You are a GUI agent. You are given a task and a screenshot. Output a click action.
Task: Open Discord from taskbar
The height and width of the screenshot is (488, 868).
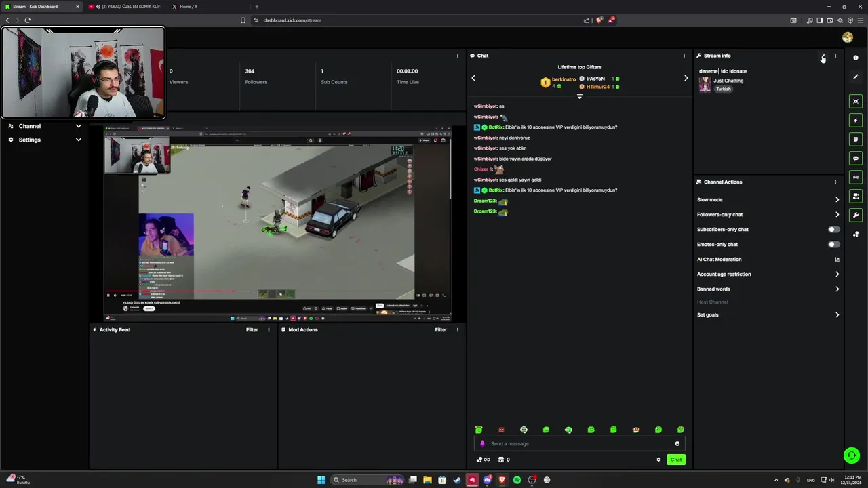click(x=487, y=480)
